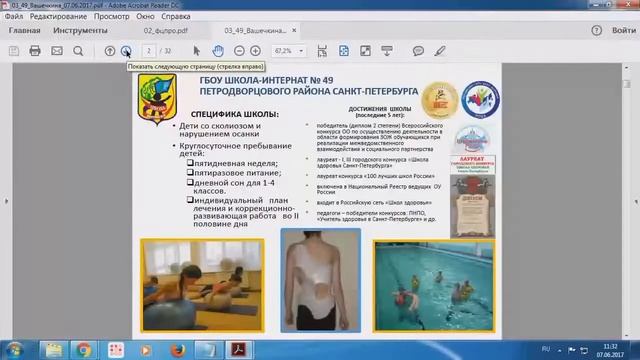Zoom in with plus icon

(256, 51)
